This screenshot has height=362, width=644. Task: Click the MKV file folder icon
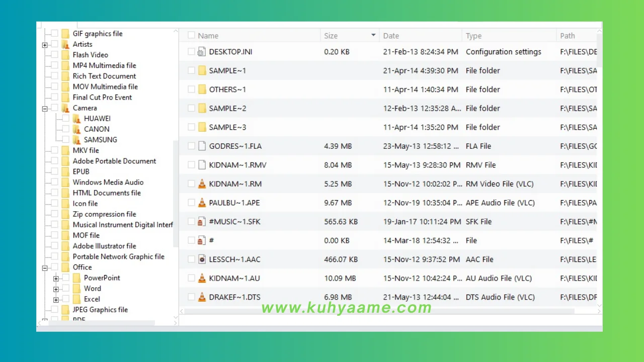pos(65,150)
